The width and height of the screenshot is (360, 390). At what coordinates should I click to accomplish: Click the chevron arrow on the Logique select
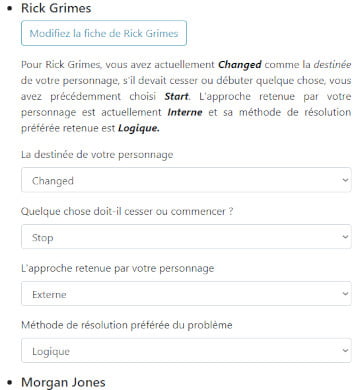[x=345, y=351]
